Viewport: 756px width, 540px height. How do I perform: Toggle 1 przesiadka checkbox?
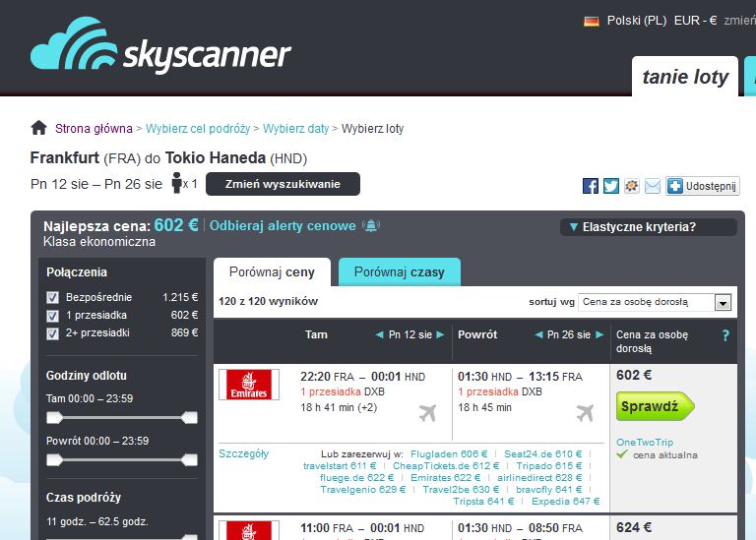point(52,316)
